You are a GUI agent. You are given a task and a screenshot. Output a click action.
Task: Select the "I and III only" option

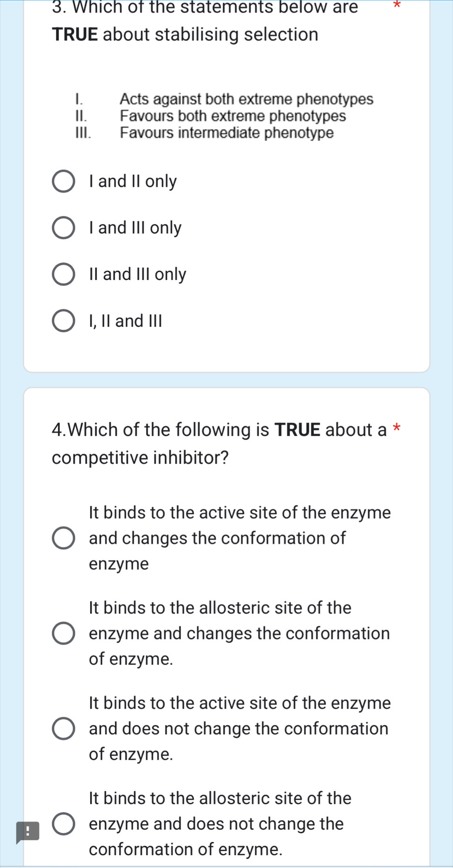tap(64, 228)
